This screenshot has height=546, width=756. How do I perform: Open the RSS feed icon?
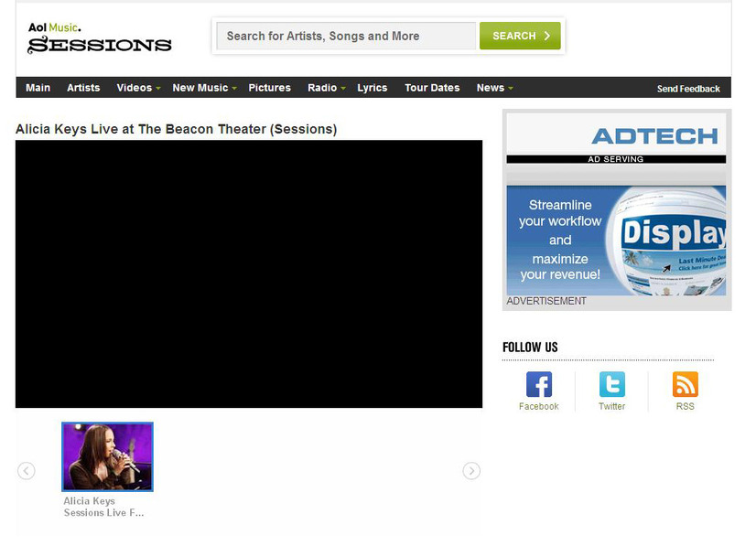pyautogui.click(x=686, y=384)
